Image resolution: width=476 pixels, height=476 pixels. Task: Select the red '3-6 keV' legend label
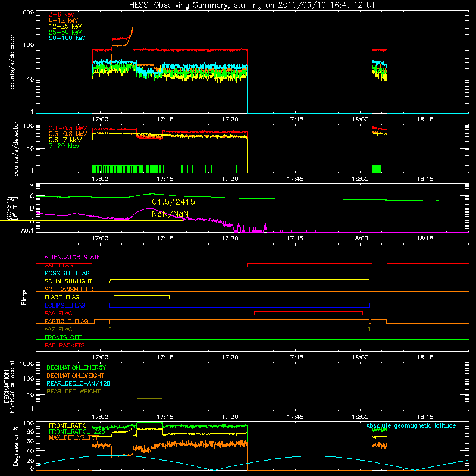[62, 14]
